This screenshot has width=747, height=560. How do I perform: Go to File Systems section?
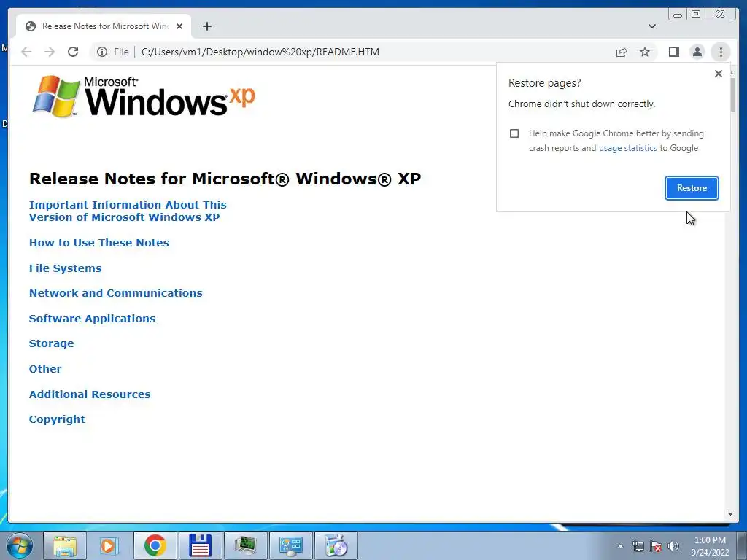coord(65,268)
